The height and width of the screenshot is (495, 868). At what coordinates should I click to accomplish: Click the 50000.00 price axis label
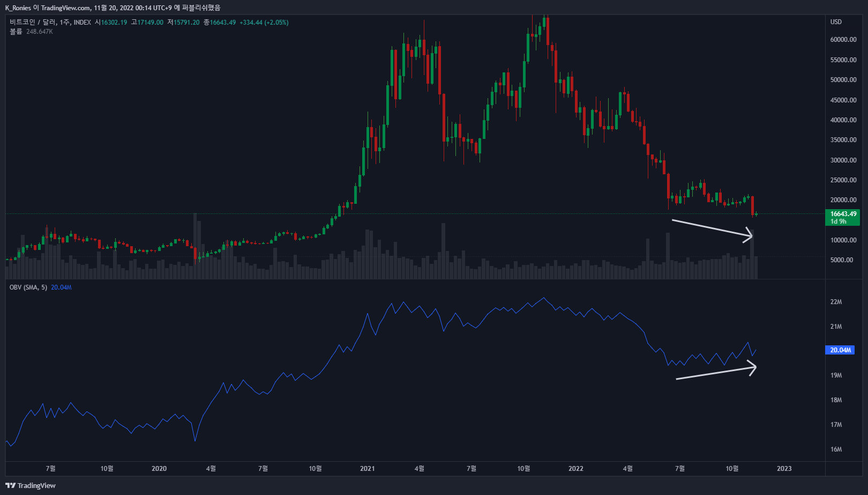click(x=843, y=80)
